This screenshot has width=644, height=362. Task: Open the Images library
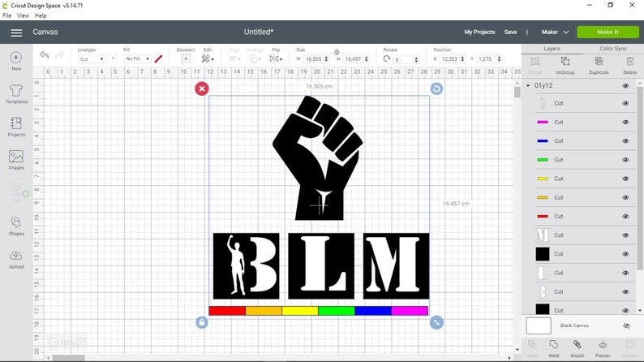point(16,159)
